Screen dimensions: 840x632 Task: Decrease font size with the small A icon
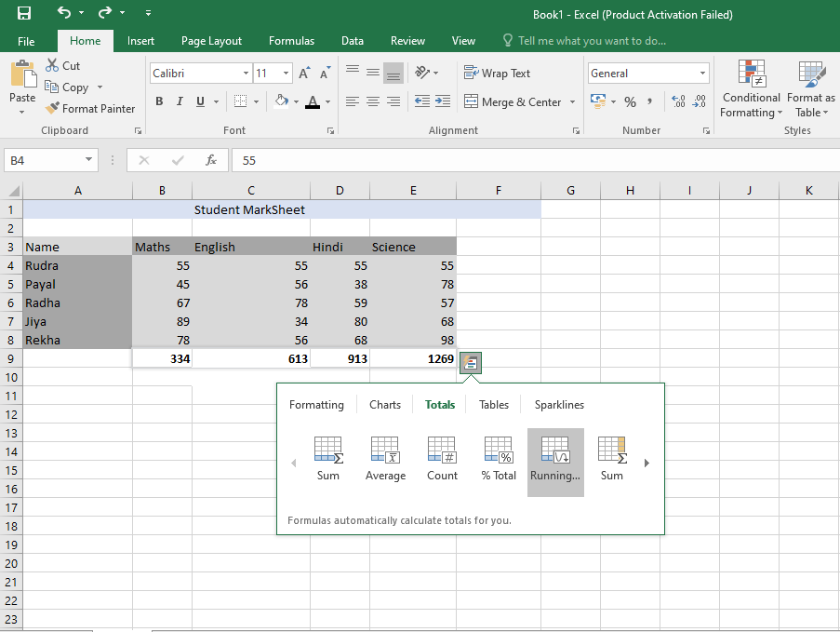[325, 73]
